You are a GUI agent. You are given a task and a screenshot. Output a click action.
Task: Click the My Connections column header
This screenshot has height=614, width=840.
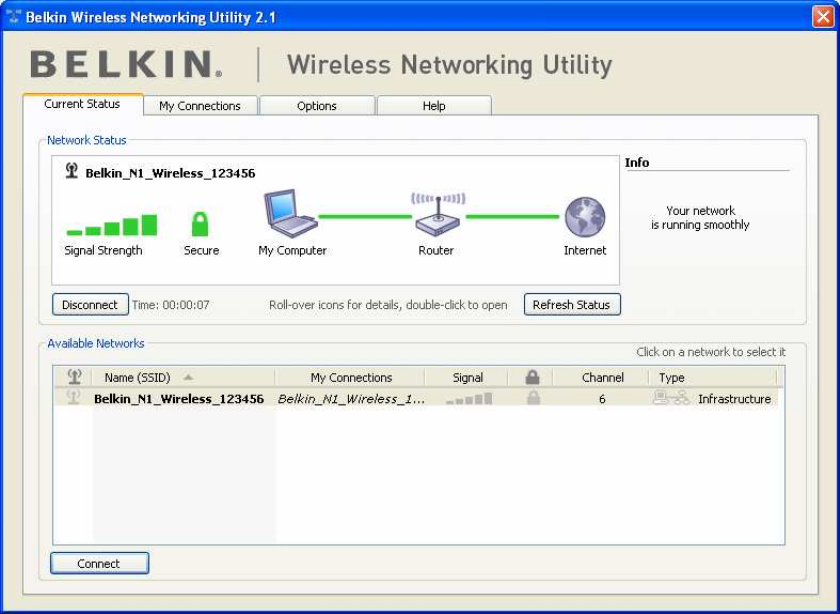(x=350, y=377)
